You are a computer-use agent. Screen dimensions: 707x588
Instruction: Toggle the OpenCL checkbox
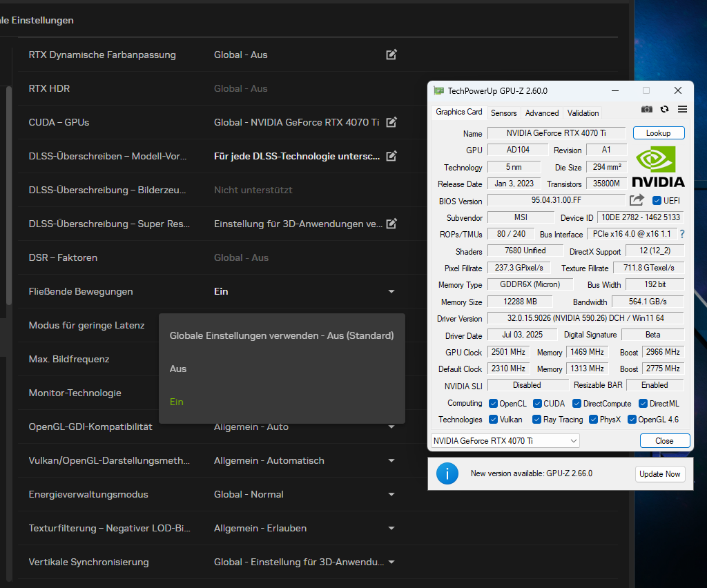(x=493, y=403)
